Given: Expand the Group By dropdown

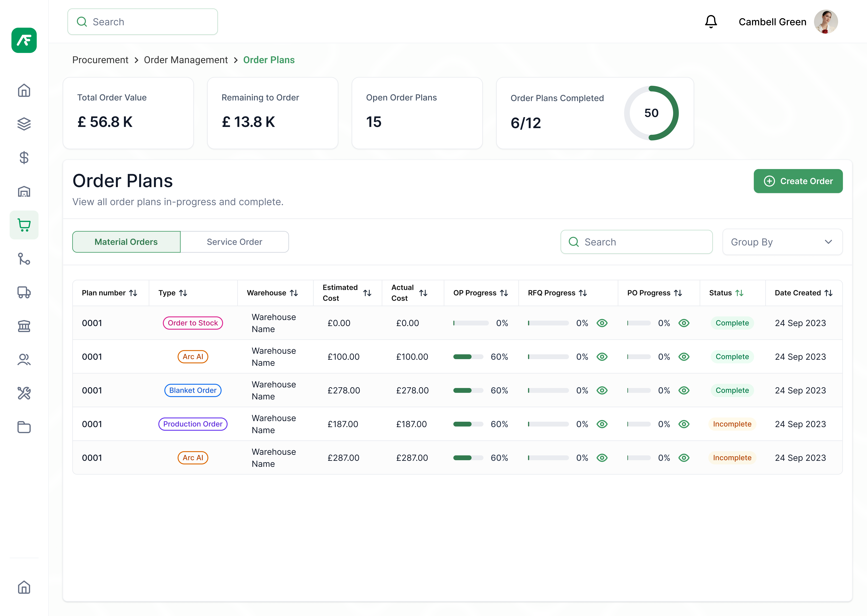Looking at the screenshot, I should tap(780, 241).
